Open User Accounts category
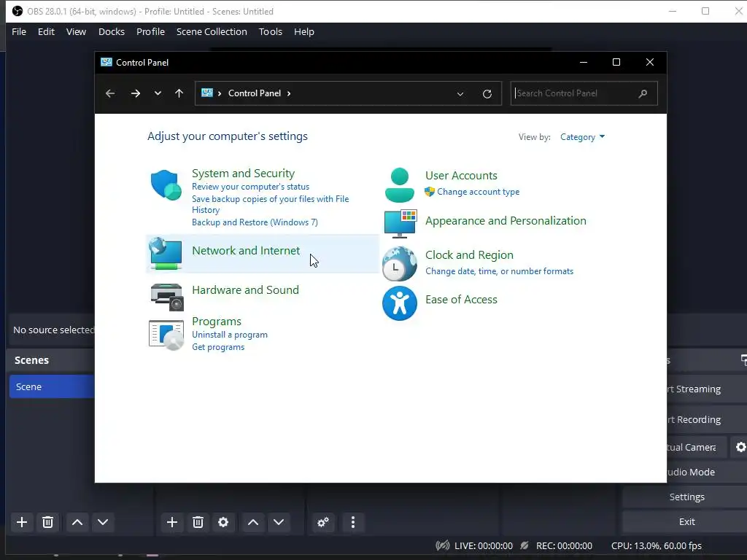Screen dimensions: 747x560 tap(461, 175)
